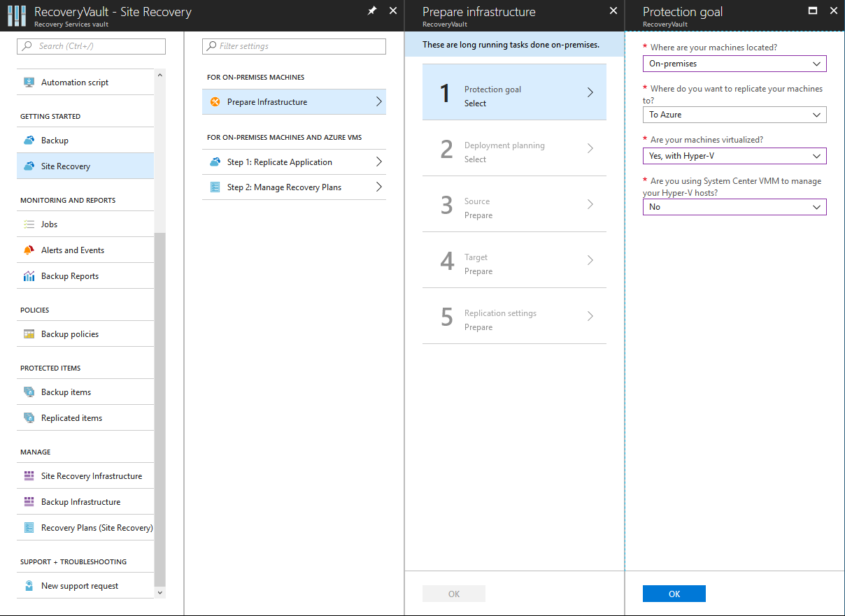Click the sidebar vertical scrollbar thumb
This screenshot has width=845, height=616.
[x=160, y=409]
